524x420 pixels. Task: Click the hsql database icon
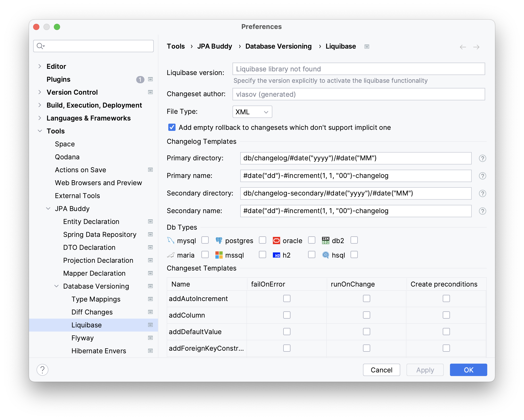326,255
